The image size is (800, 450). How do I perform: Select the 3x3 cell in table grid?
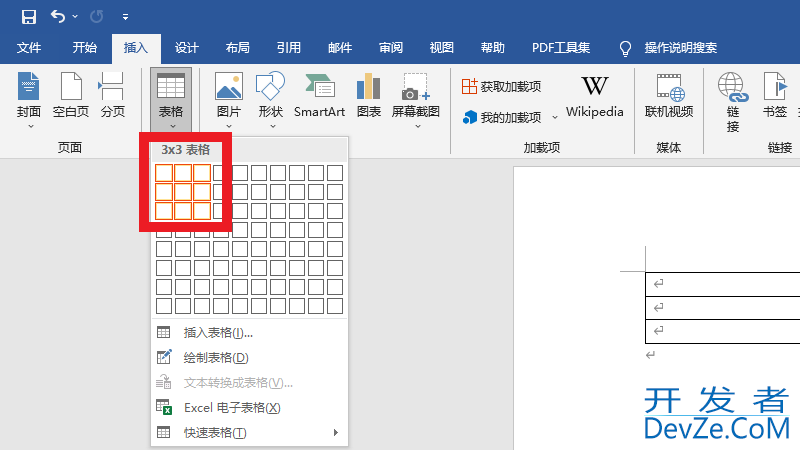pyautogui.click(x=202, y=211)
